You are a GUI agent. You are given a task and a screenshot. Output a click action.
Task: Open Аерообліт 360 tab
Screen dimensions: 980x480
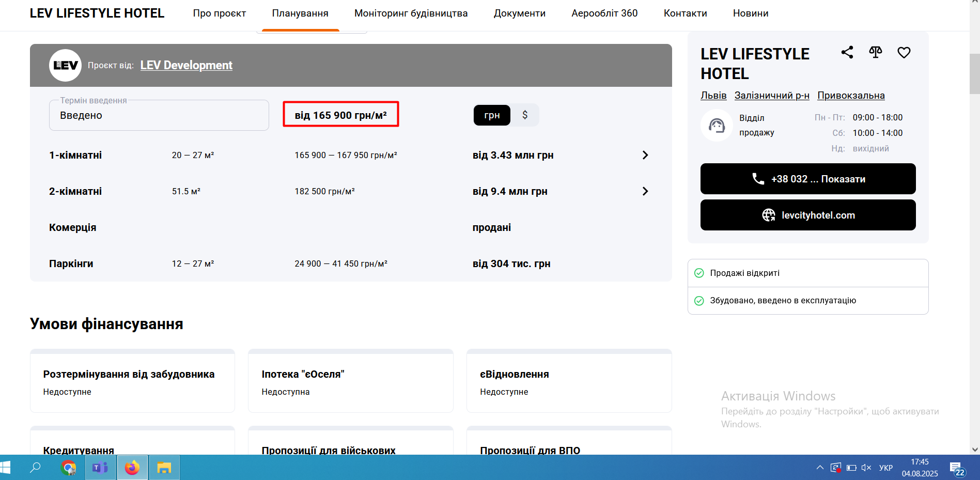[604, 13]
